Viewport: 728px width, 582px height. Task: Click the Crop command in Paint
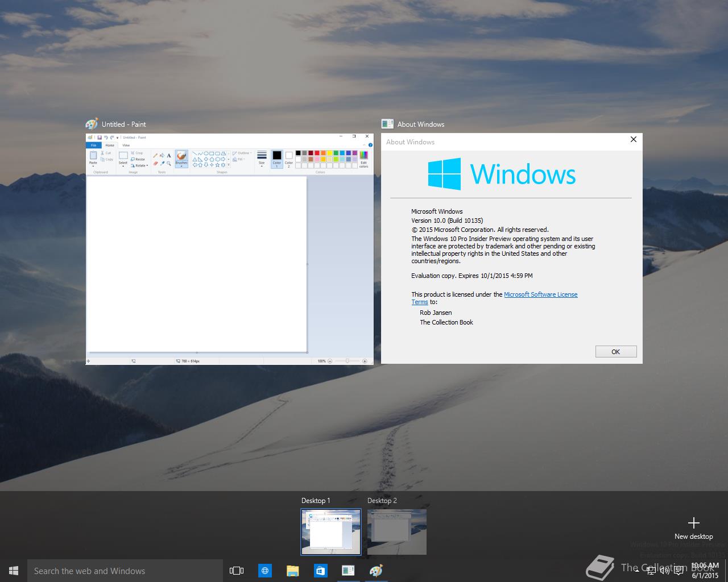click(x=136, y=153)
